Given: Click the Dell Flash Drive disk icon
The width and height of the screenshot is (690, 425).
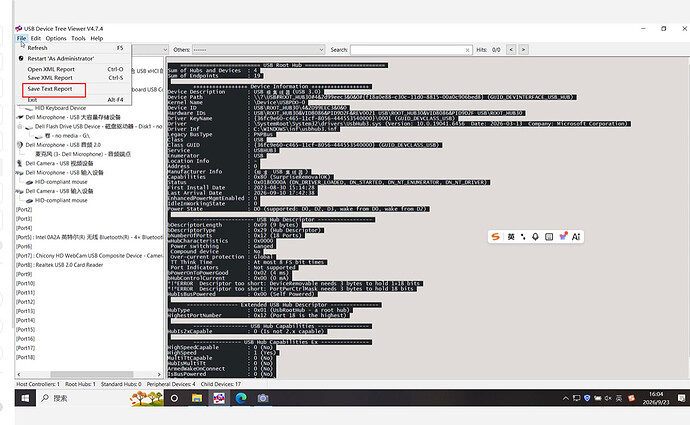Looking at the screenshot, I should click(29, 127).
